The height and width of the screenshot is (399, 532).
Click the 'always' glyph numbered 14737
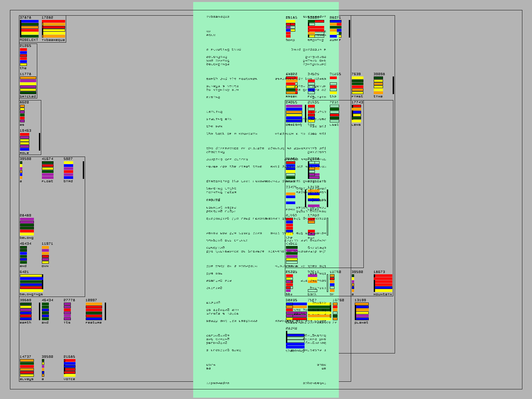[x=27, y=368]
